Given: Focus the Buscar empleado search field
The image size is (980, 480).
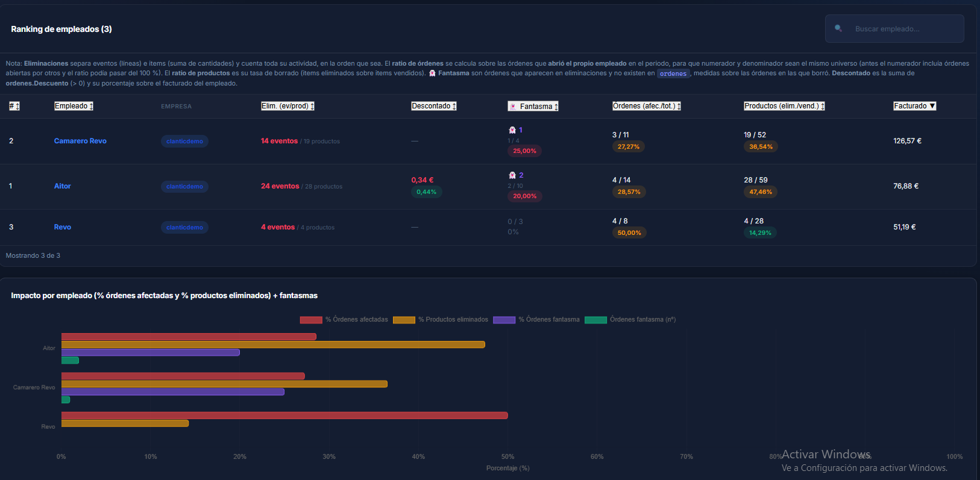Looking at the screenshot, I should pos(894,28).
